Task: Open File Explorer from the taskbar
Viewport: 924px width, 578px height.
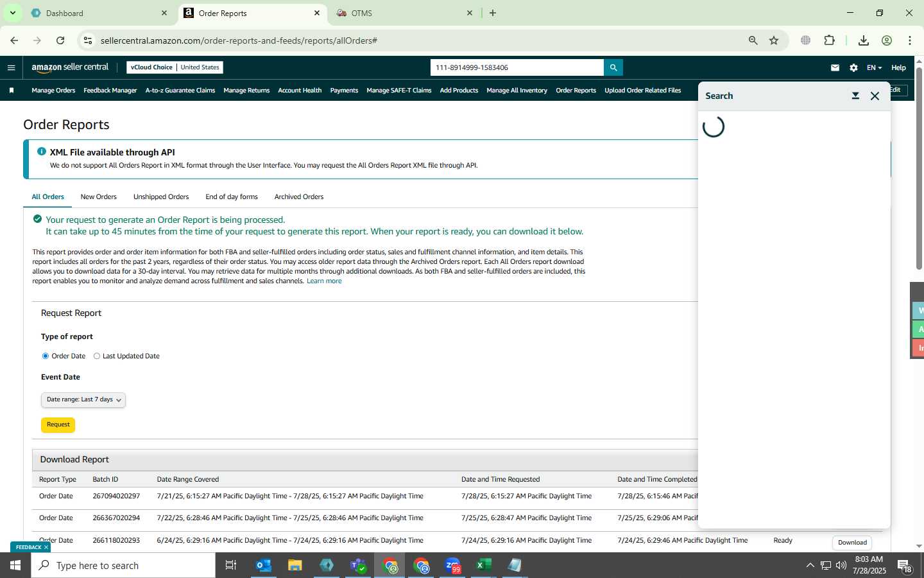Action: click(x=295, y=565)
